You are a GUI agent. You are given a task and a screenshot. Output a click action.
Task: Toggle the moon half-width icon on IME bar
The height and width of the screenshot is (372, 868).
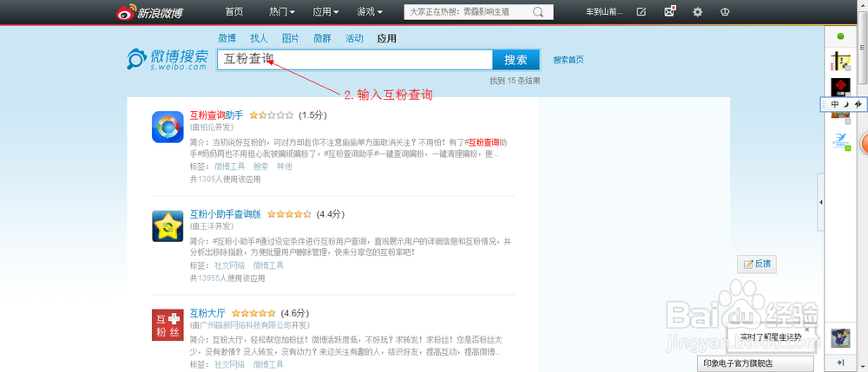(x=846, y=104)
